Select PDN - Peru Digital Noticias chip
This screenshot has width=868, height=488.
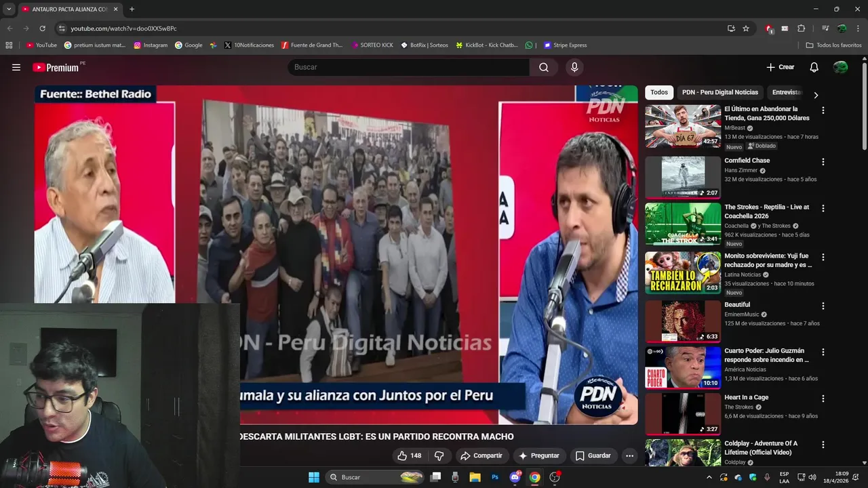(720, 92)
